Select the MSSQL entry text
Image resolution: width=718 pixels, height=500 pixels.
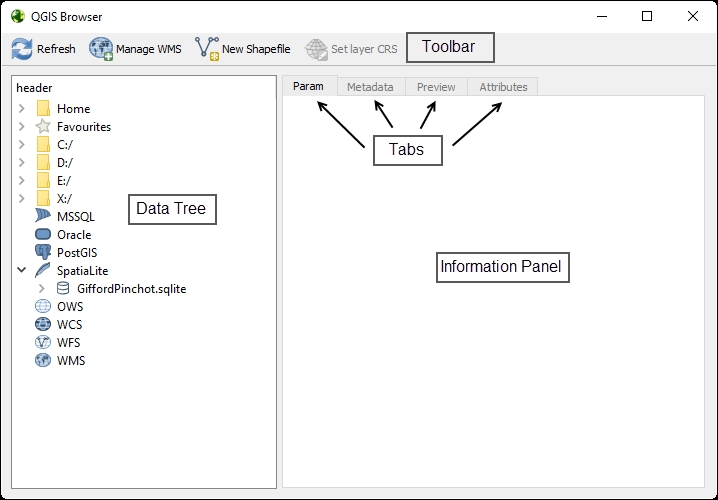pyautogui.click(x=76, y=217)
